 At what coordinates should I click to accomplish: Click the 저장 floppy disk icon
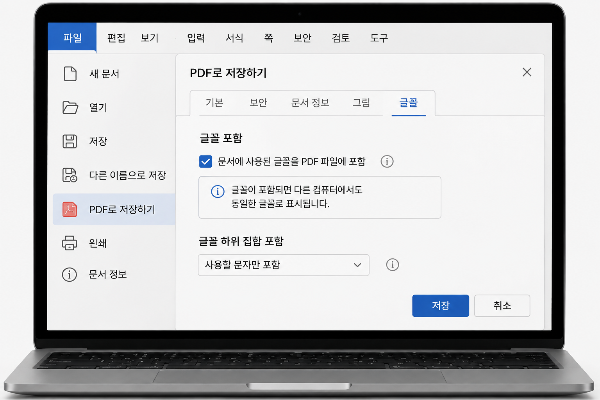pyautogui.click(x=70, y=141)
